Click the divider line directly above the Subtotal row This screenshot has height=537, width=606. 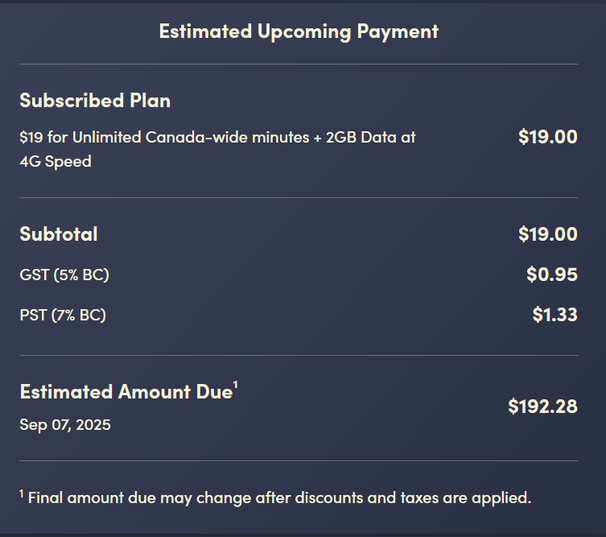pyautogui.click(x=298, y=197)
